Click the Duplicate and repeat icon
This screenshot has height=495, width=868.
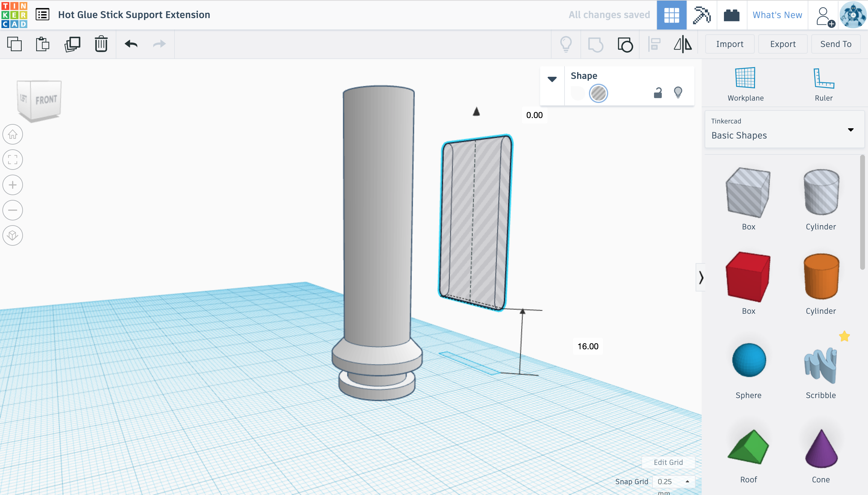click(x=72, y=44)
